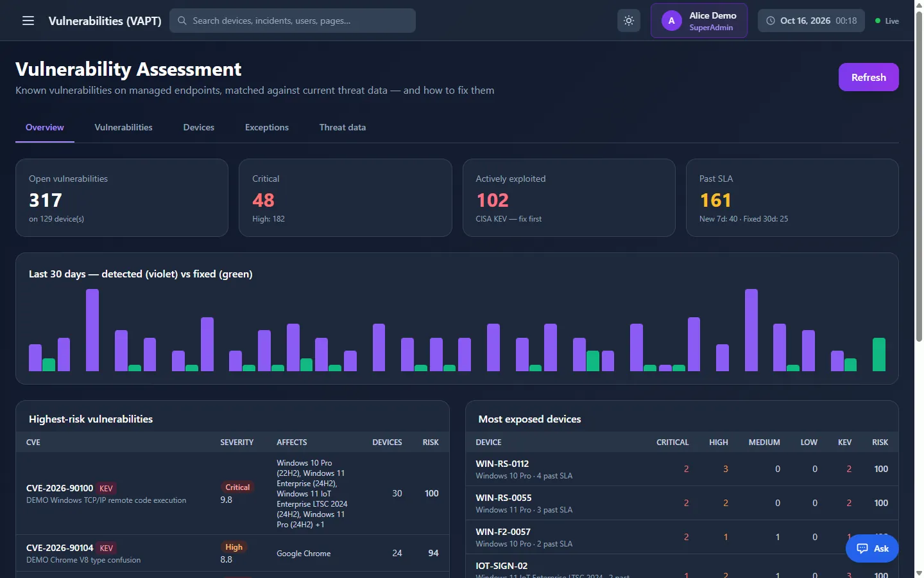Switch to the Overview tab
The width and height of the screenshot is (924, 578).
pos(45,127)
